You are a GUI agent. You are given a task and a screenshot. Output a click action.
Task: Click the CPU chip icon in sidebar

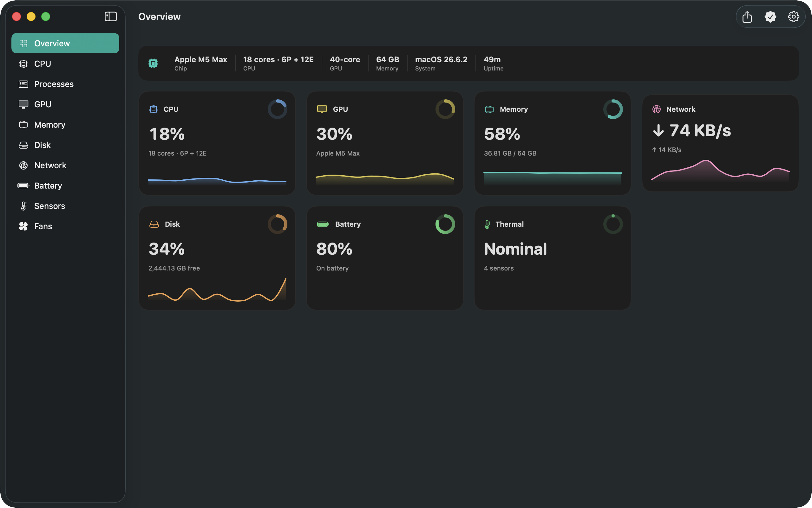click(x=23, y=64)
